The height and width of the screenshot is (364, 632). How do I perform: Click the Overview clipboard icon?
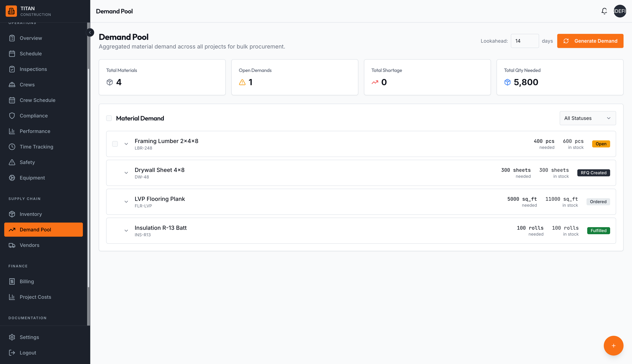pyautogui.click(x=12, y=38)
